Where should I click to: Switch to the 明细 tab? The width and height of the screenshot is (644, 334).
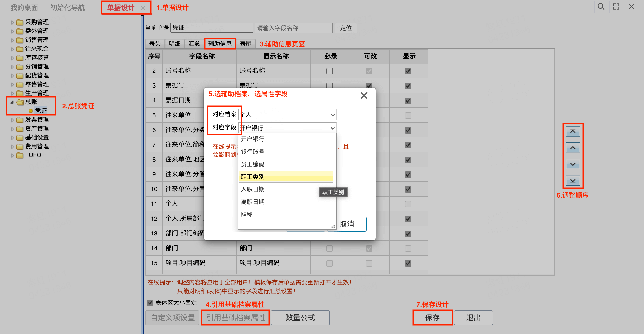click(174, 44)
